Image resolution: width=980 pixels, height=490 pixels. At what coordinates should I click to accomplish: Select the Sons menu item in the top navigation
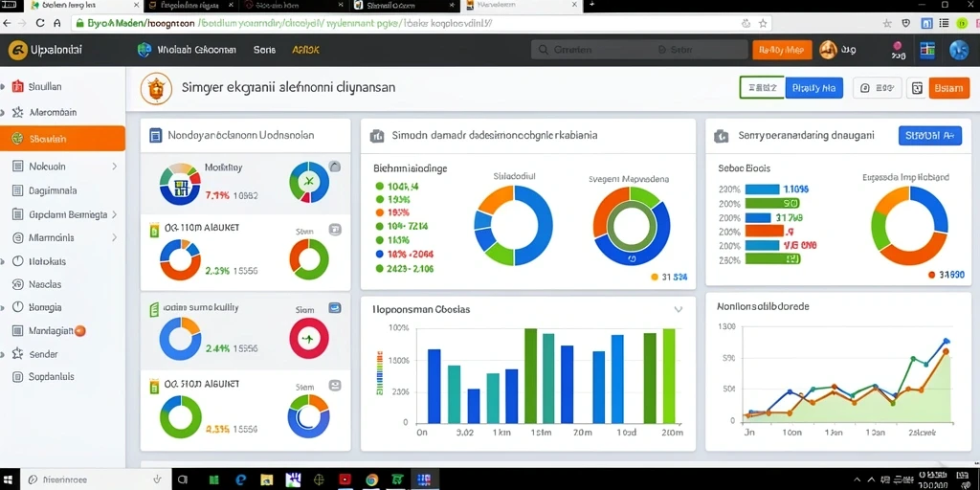point(264,50)
